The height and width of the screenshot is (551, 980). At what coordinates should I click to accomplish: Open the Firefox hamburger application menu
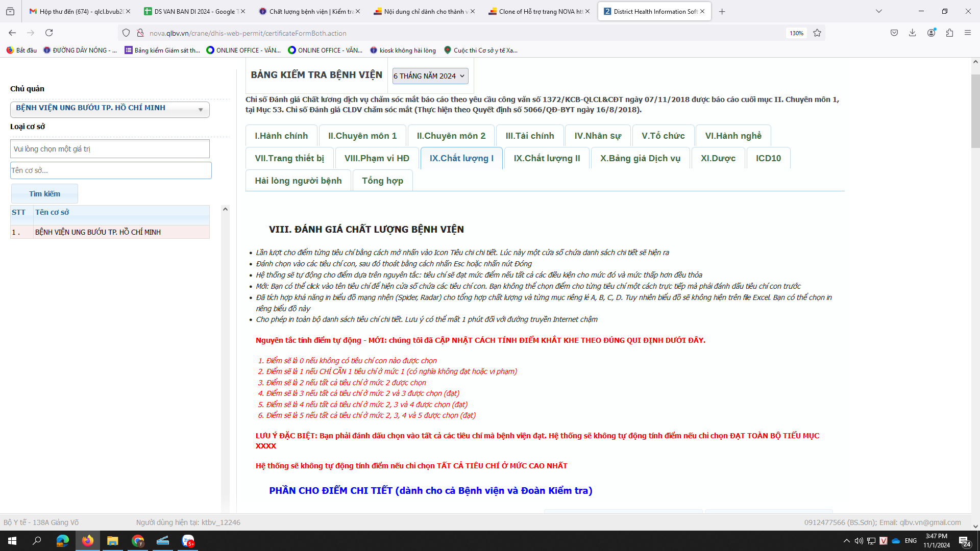click(x=968, y=33)
